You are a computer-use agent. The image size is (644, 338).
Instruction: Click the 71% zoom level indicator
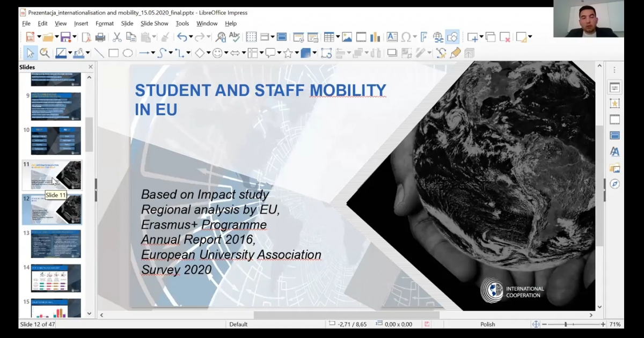615,324
